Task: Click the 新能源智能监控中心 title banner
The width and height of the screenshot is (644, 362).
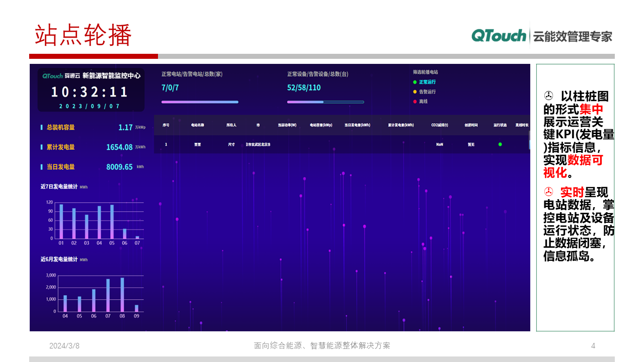Action: (x=112, y=76)
